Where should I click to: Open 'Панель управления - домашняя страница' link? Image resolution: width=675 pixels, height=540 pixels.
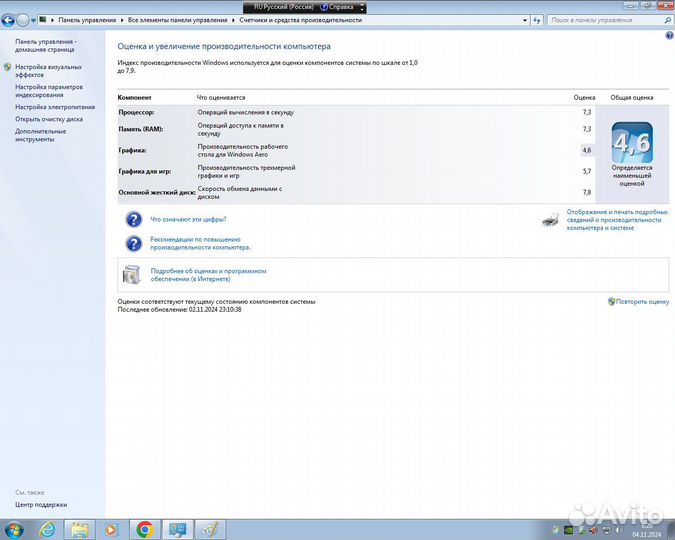pos(46,46)
